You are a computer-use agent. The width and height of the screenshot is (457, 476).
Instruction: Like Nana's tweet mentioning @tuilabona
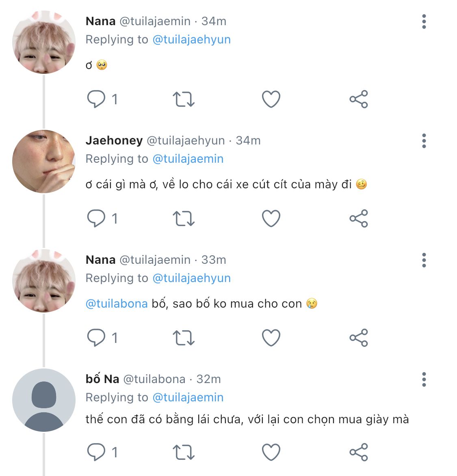click(271, 338)
